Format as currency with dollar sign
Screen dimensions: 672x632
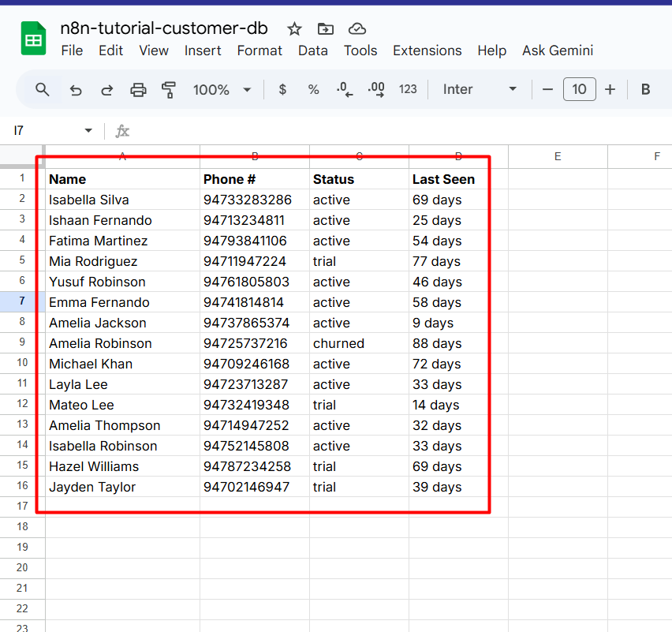coord(282,90)
